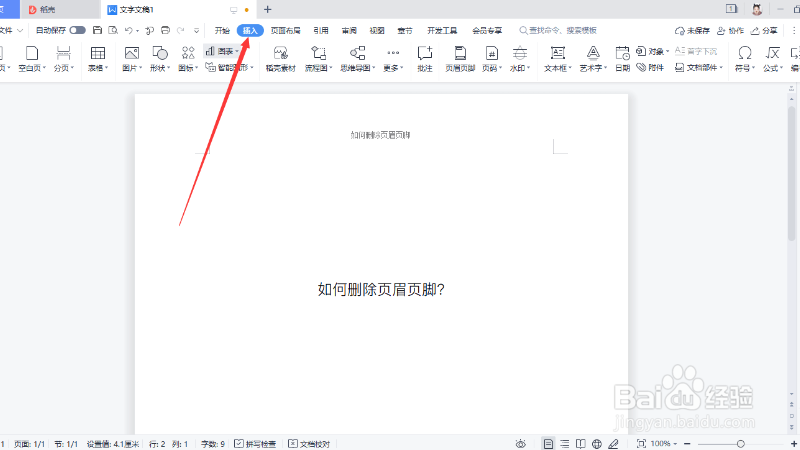The height and width of the screenshot is (450, 800).
Task: Open the 视图 tab
Action: point(377,31)
